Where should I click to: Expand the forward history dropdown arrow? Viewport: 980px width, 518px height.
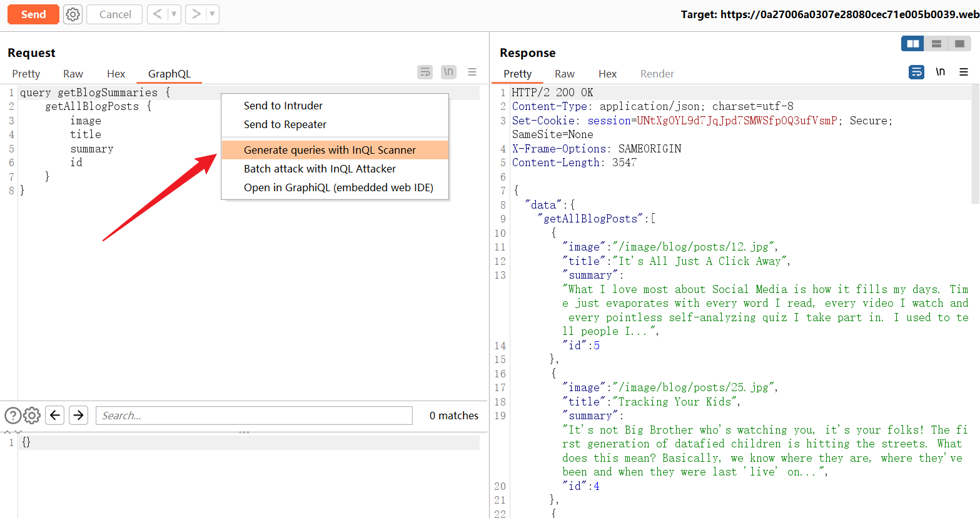212,14
